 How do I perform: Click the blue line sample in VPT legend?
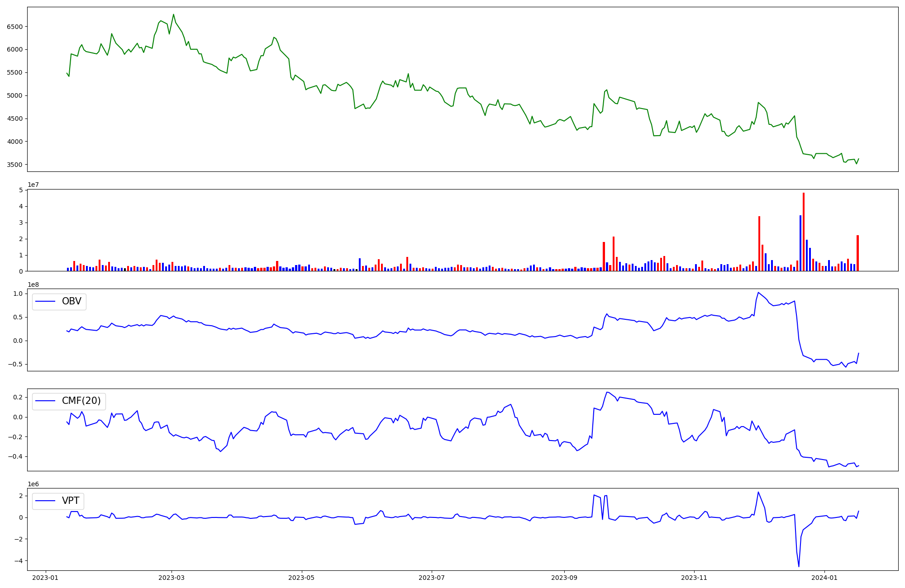point(45,501)
